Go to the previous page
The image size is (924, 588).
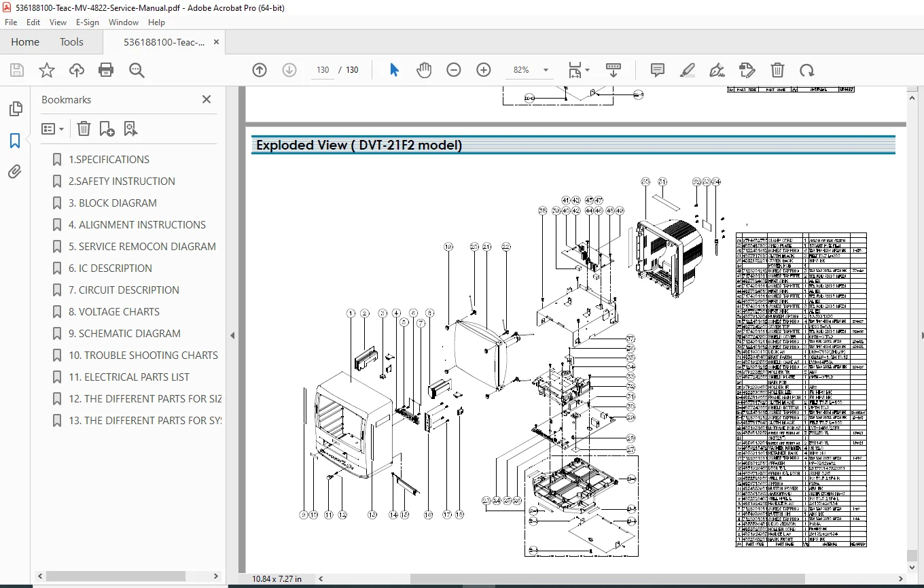pyautogui.click(x=259, y=70)
